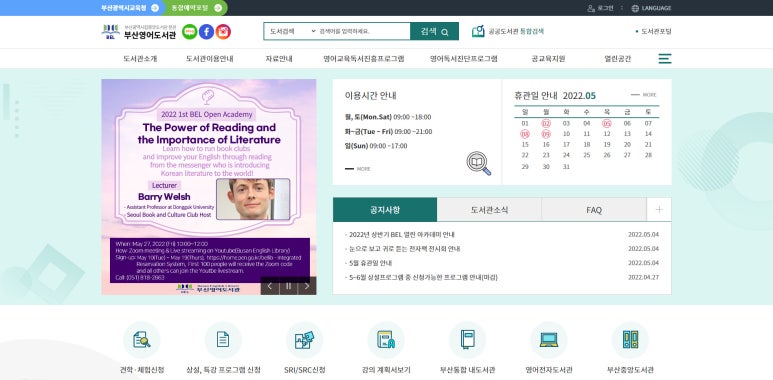Open the hamburger full menu icon
Image resolution: width=773 pixels, height=380 pixels.
665,59
